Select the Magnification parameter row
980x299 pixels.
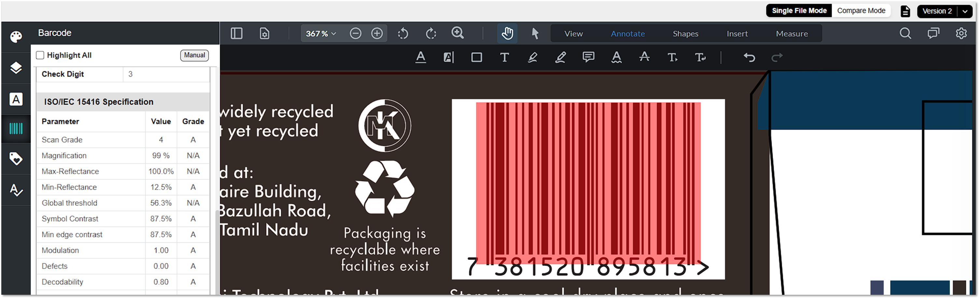click(x=123, y=156)
